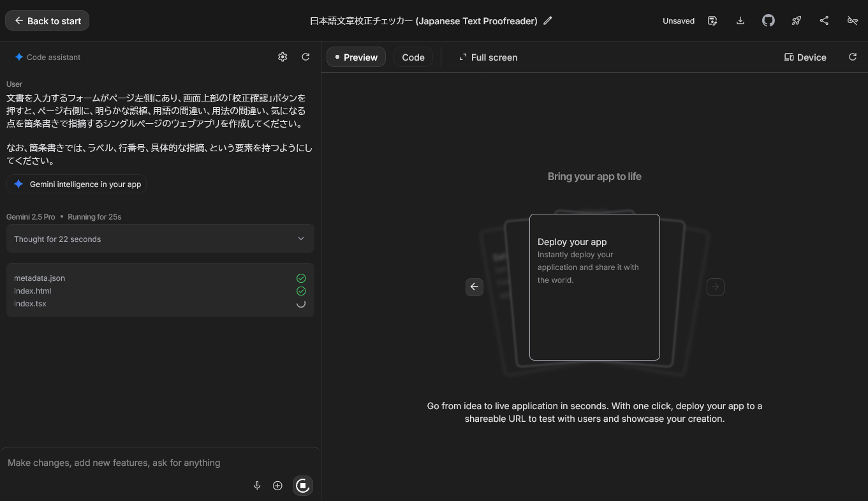Toggle Full screen preview mode
The image size is (868, 501).
tap(488, 57)
